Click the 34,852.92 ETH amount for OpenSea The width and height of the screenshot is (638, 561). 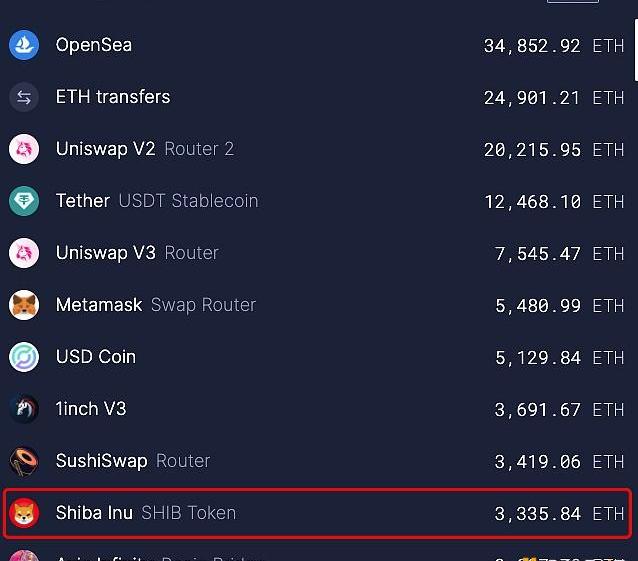click(x=553, y=45)
